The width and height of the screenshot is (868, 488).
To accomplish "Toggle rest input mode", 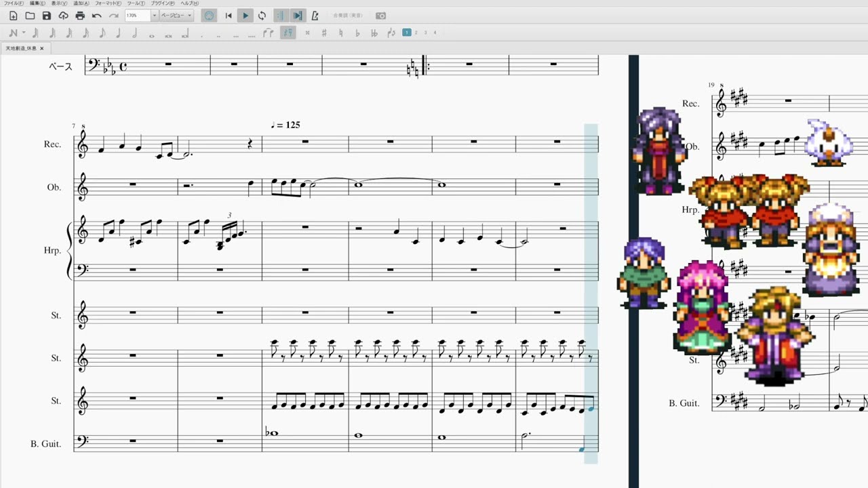I will (x=288, y=33).
